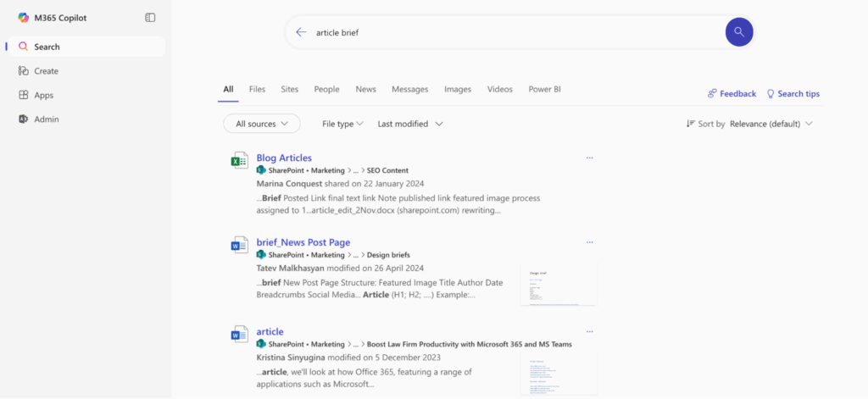The height and width of the screenshot is (399, 868).
Task: Open the Last modified filter dropdown
Action: pyautogui.click(x=410, y=124)
